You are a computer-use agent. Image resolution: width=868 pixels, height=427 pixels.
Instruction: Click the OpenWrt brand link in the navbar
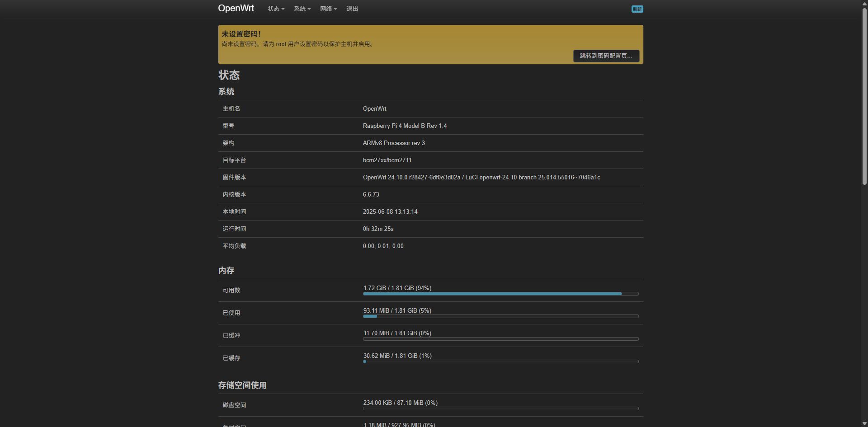click(x=236, y=8)
